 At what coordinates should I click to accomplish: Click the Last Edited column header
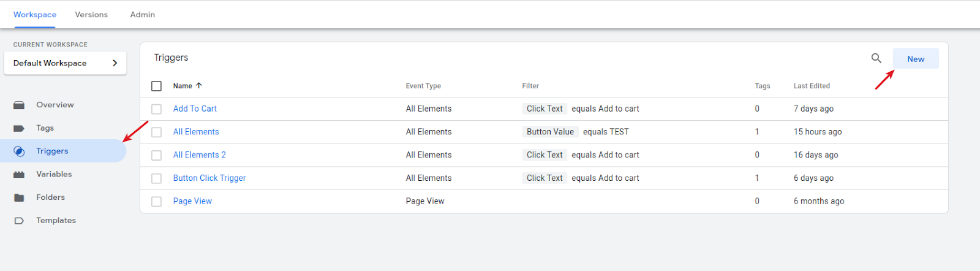pos(812,86)
